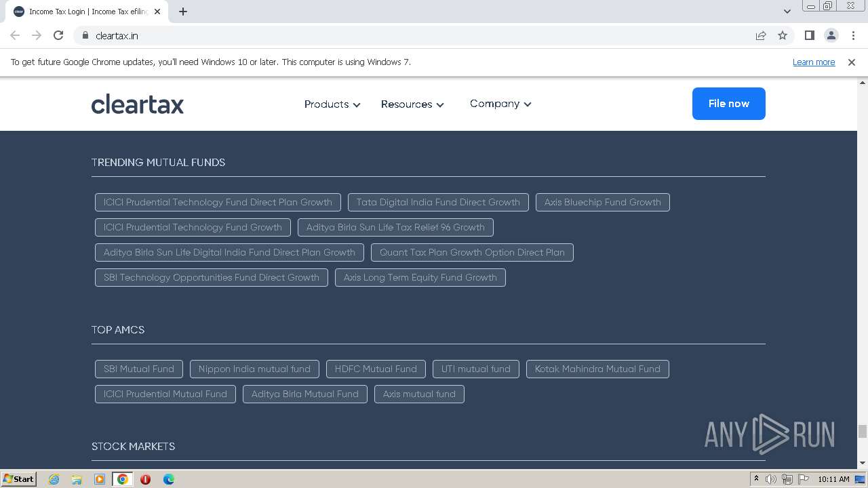Expand the Resources menu
This screenshot has width=868, height=488.
[x=412, y=104]
